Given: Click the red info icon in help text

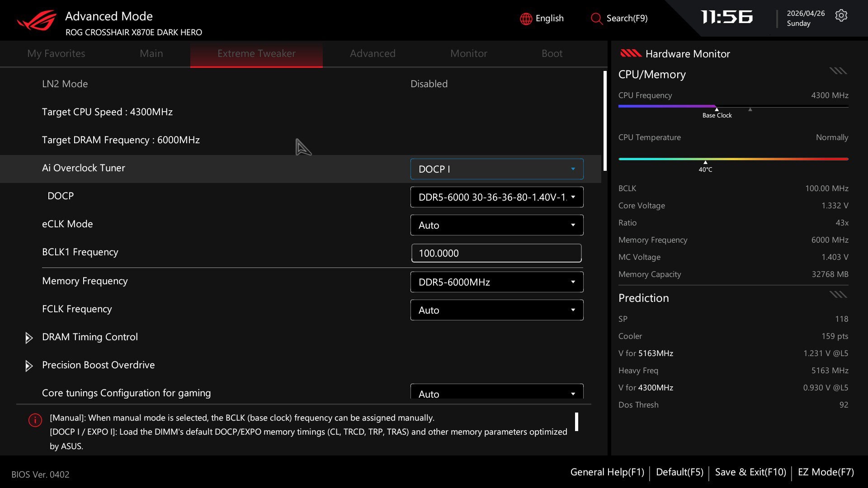Looking at the screenshot, I should coord(35,420).
